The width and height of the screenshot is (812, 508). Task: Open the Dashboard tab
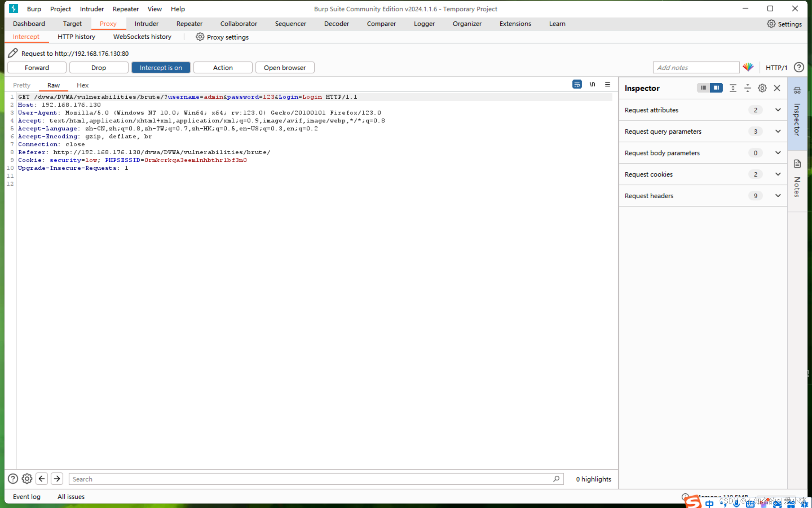pyautogui.click(x=29, y=24)
